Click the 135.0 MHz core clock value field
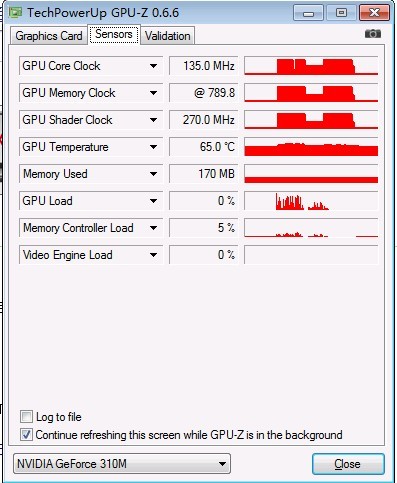This screenshot has height=483, width=397. [x=204, y=66]
